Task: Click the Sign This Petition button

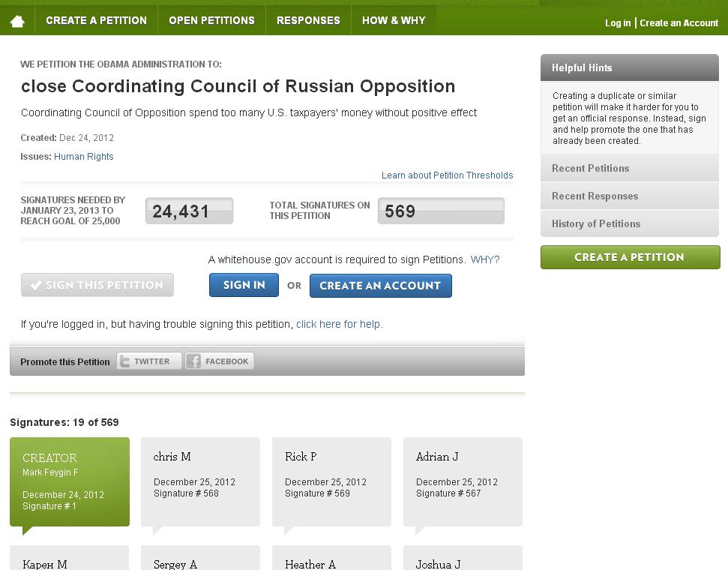Action: tap(97, 285)
